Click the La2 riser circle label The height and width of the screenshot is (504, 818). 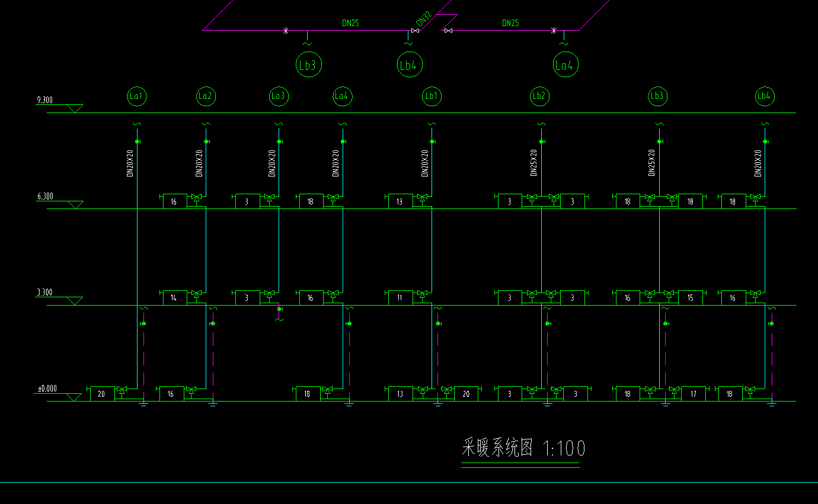coord(206,96)
